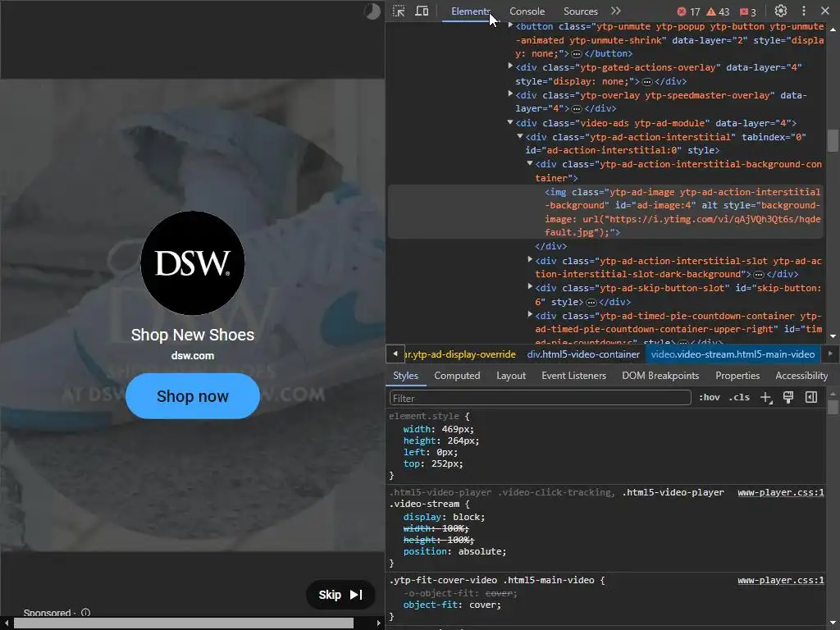Switch to the Console tab
Image resolution: width=840 pixels, height=630 pixels.
[x=527, y=11]
